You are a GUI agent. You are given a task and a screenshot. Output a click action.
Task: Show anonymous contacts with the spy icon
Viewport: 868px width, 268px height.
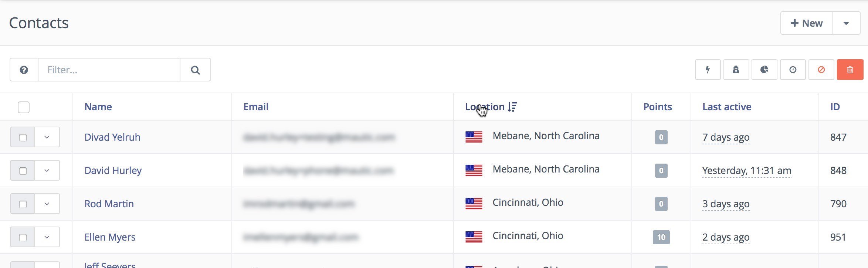coord(736,70)
